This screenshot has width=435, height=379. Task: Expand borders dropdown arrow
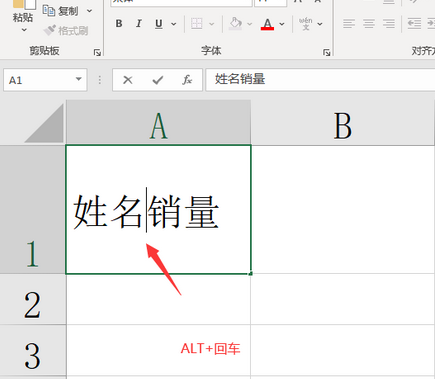pyautogui.click(x=211, y=24)
